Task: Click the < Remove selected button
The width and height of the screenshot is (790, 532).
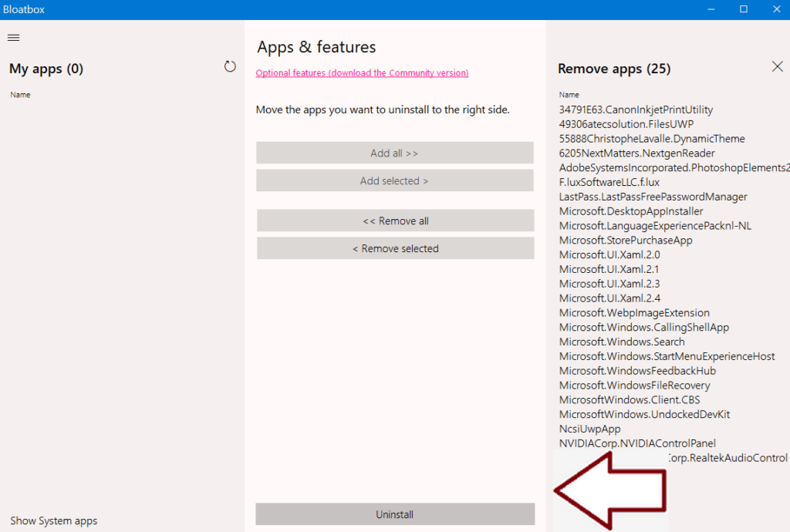Action: pyautogui.click(x=396, y=248)
